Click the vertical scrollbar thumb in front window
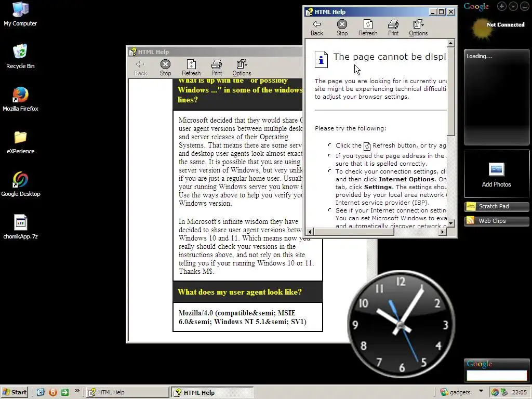 coord(450,91)
